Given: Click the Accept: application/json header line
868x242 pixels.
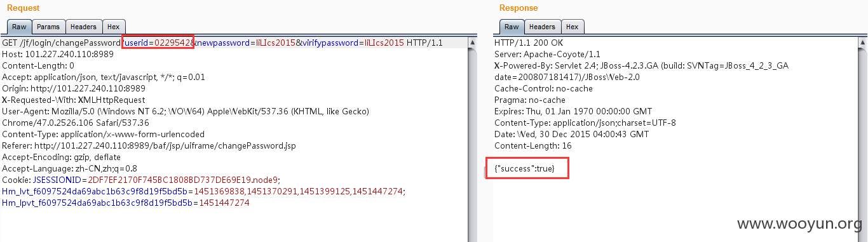Looking at the screenshot, I should click(104, 77).
